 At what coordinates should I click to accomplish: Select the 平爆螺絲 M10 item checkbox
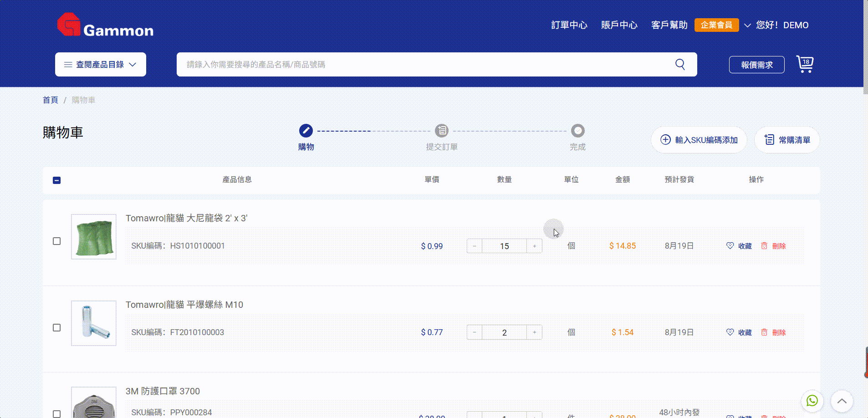click(x=57, y=328)
